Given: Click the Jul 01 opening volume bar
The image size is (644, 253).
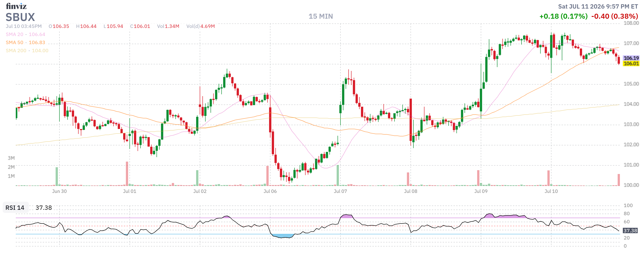Looking at the screenshot, I should (127, 174).
